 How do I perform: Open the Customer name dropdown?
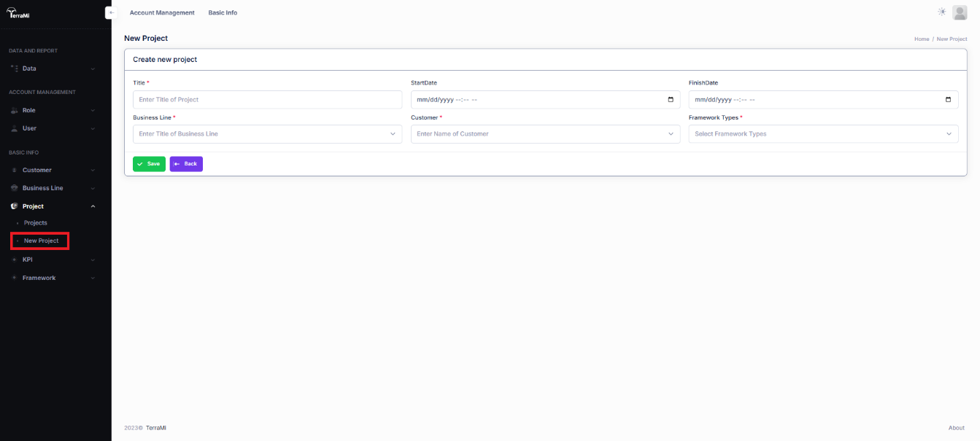pyautogui.click(x=545, y=134)
